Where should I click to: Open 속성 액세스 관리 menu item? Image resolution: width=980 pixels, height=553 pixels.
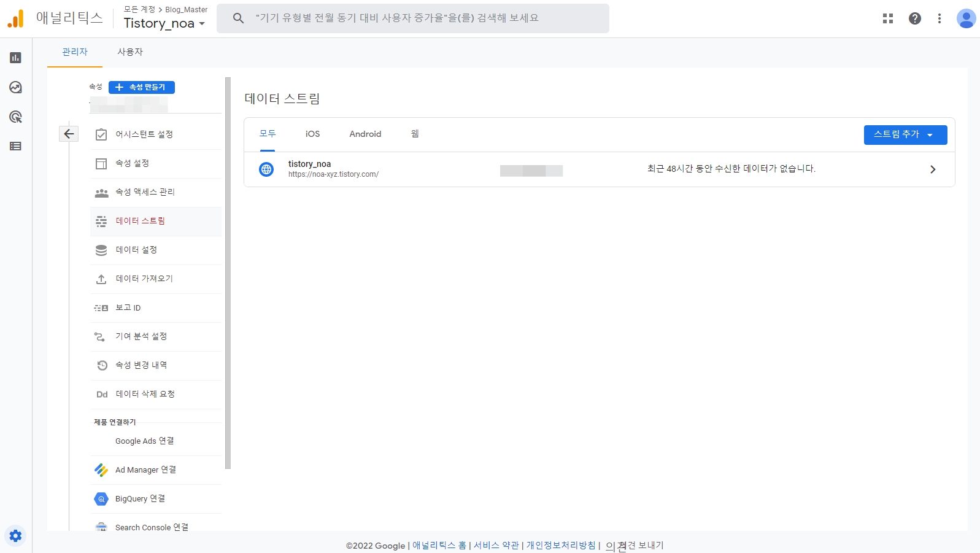[x=156, y=192]
